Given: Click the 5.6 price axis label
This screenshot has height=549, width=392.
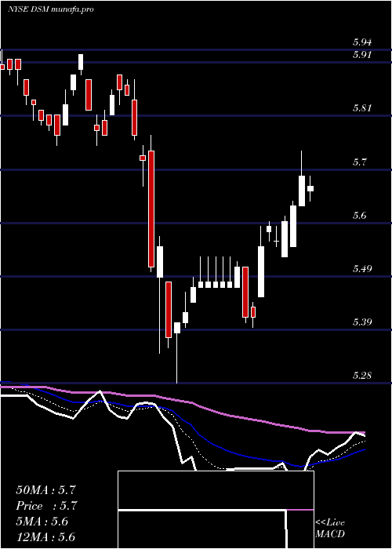Looking at the screenshot, I should click(360, 216).
